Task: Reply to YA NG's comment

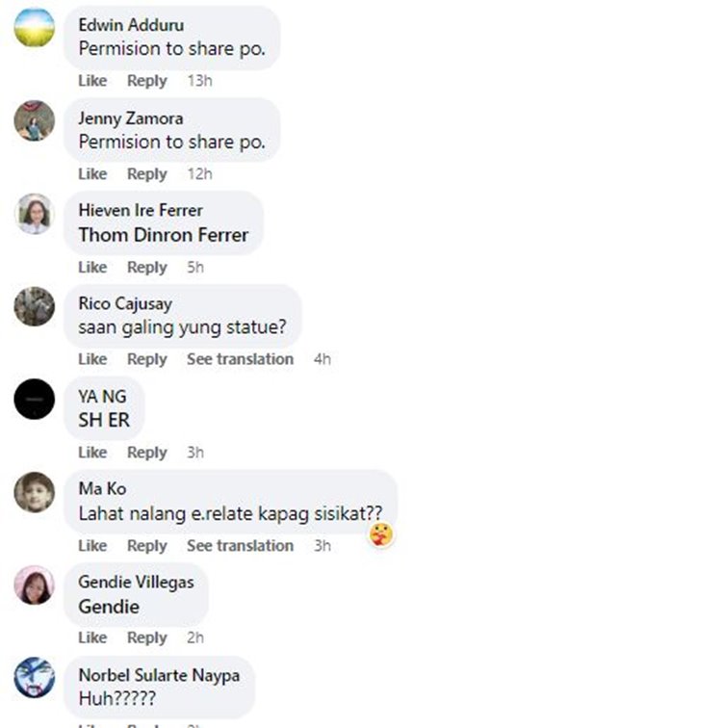Action: tap(147, 453)
